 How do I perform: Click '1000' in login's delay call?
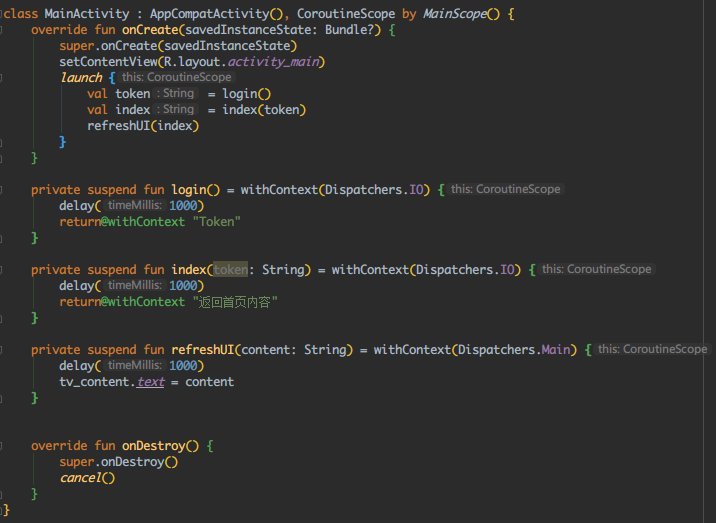(183, 206)
